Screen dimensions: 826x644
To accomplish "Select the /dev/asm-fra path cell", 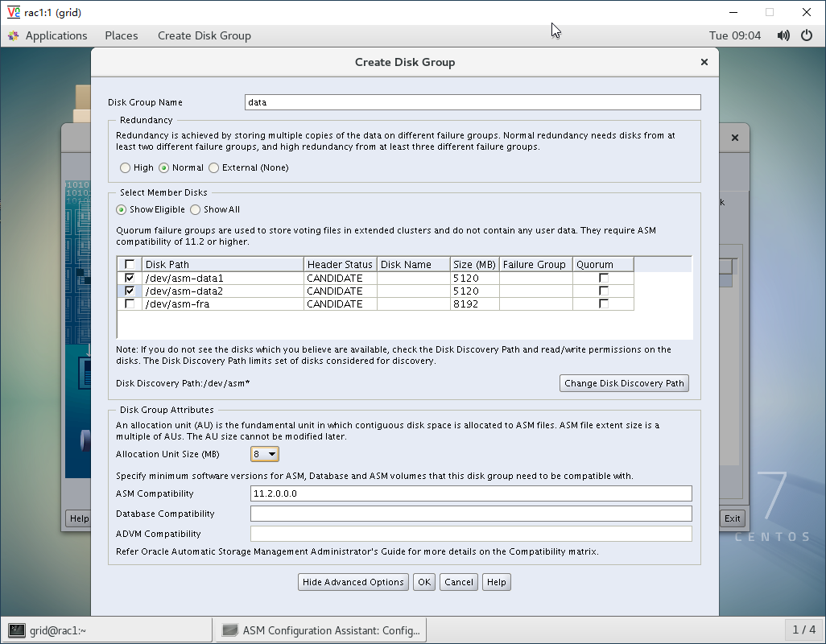I will tap(223, 303).
